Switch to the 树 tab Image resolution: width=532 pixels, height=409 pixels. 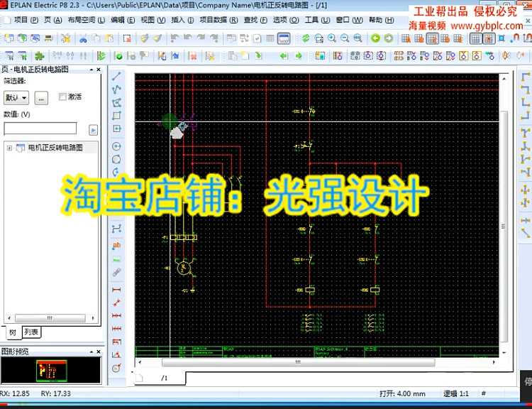(13, 332)
